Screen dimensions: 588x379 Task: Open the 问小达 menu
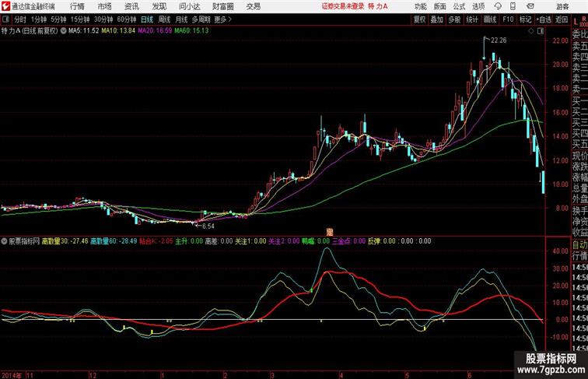[x=189, y=6]
